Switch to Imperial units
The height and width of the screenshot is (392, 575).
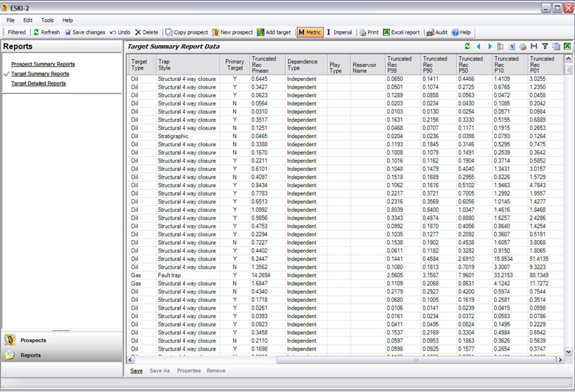pos(339,32)
